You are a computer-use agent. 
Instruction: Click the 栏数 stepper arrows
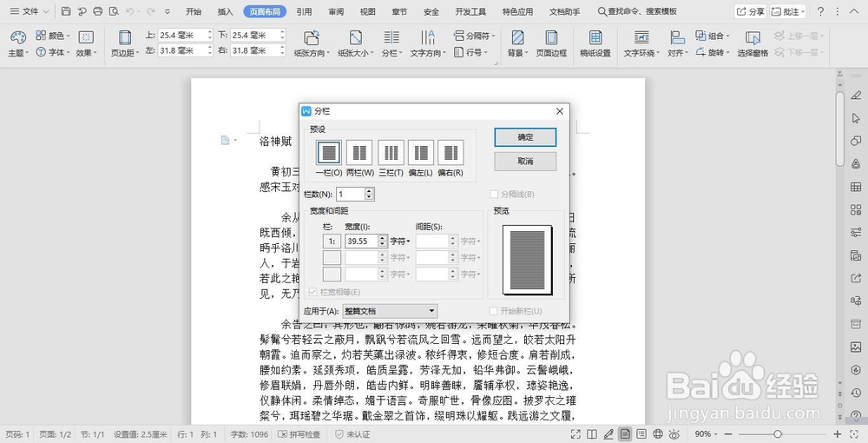point(370,195)
